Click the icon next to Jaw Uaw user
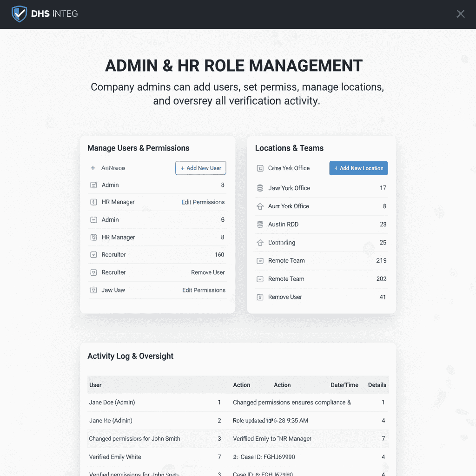Screen dimensions: 476x476 tap(93, 290)
